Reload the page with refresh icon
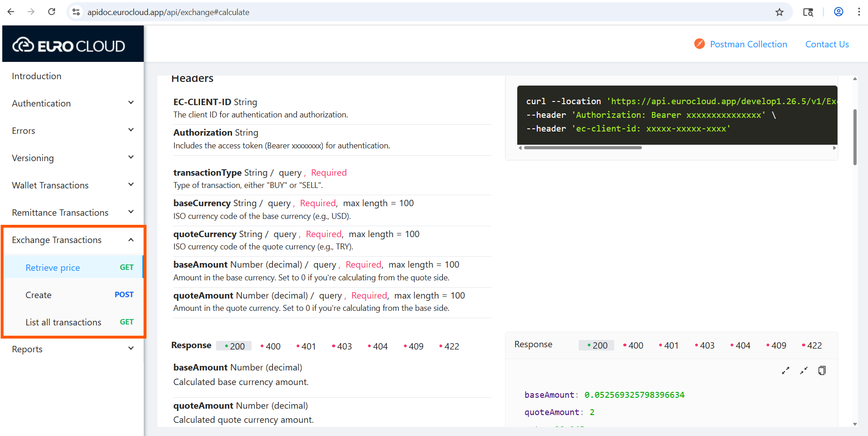The image size is (868, 436). click(52, 12)
